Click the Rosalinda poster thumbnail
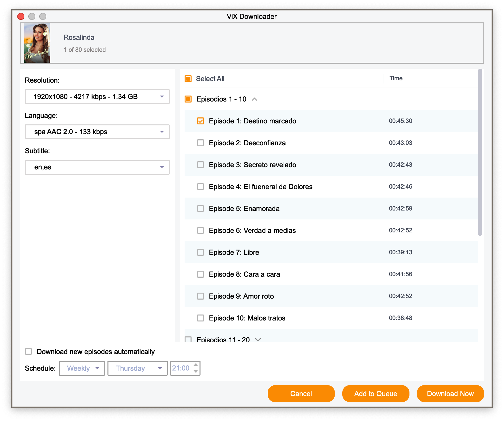This screenshot has height=421, width=504. point(37,43)
